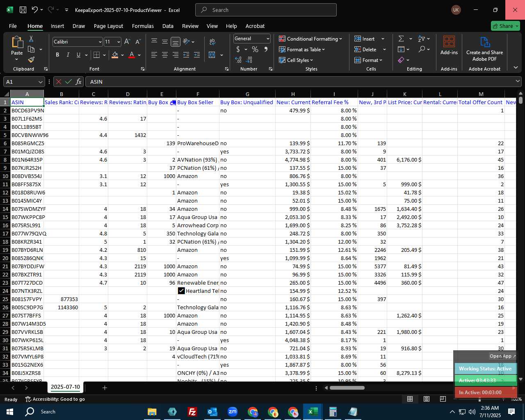Image resolution: width=525 pixels, height=420 pixels.
Task: Switch to Page Break Preview view
Action: (x=443, y=399)
